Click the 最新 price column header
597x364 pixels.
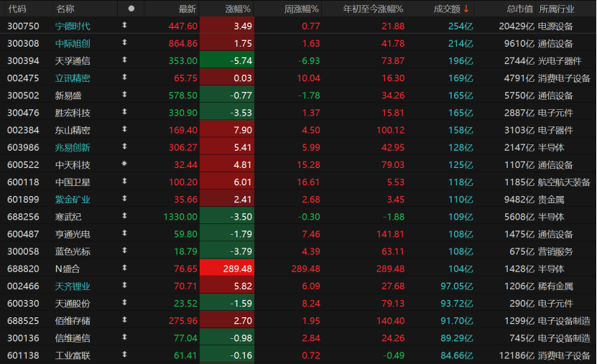click(x=187, y=9)
